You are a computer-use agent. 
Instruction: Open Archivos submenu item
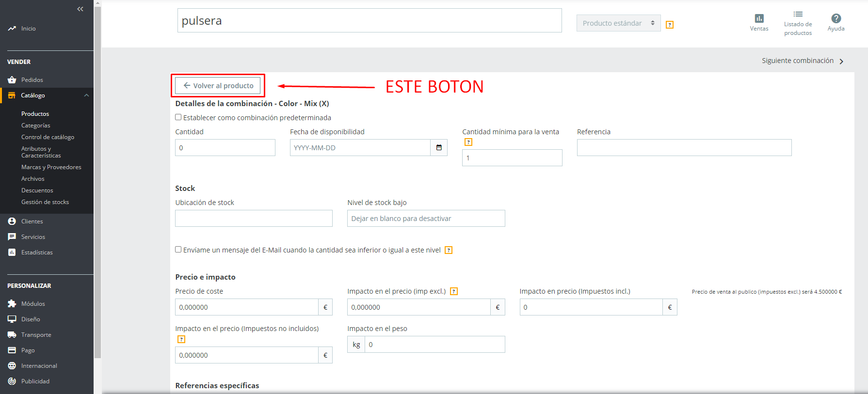[33, 179]
